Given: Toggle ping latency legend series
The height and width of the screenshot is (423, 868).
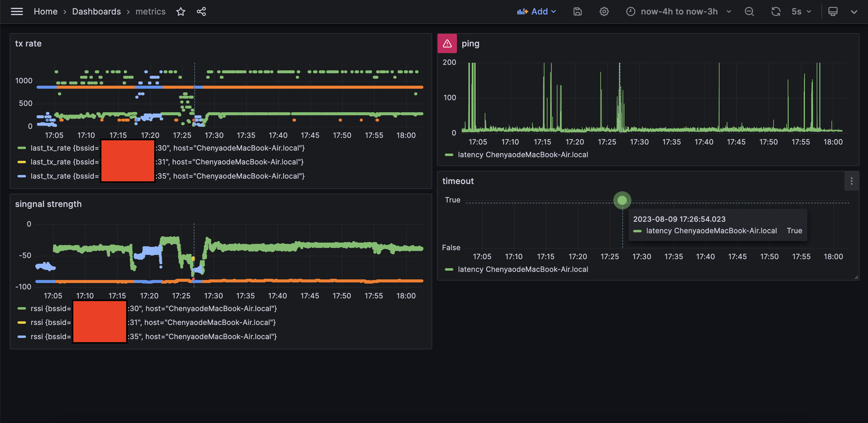Looking at the screenshot, I should [522, 154].
